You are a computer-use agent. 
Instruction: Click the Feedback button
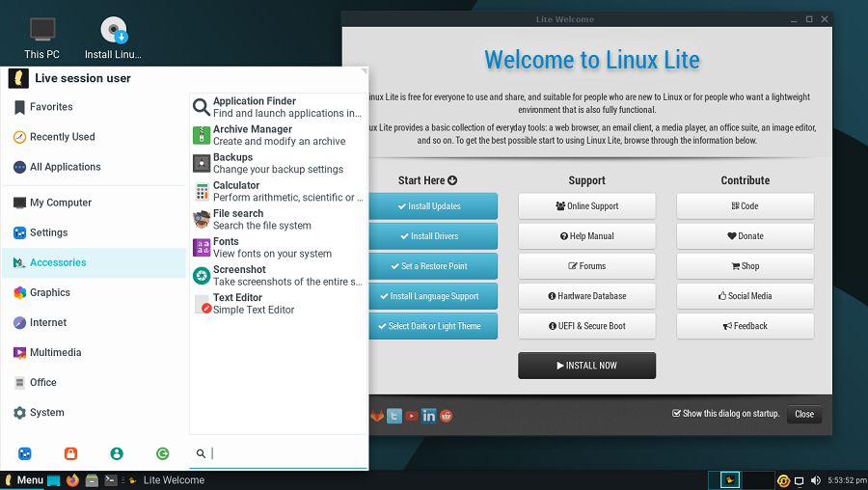[746, 326]
